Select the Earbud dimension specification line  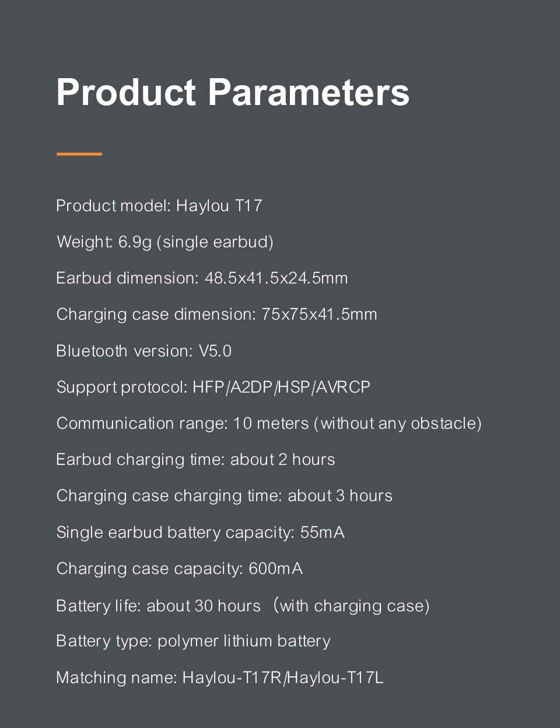pos(202,278)
